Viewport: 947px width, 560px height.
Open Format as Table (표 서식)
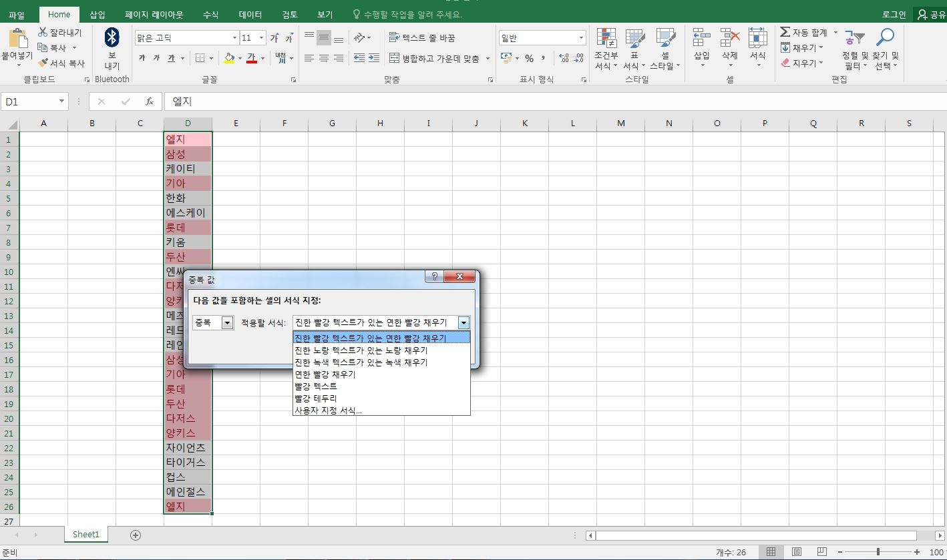[634, 49]
